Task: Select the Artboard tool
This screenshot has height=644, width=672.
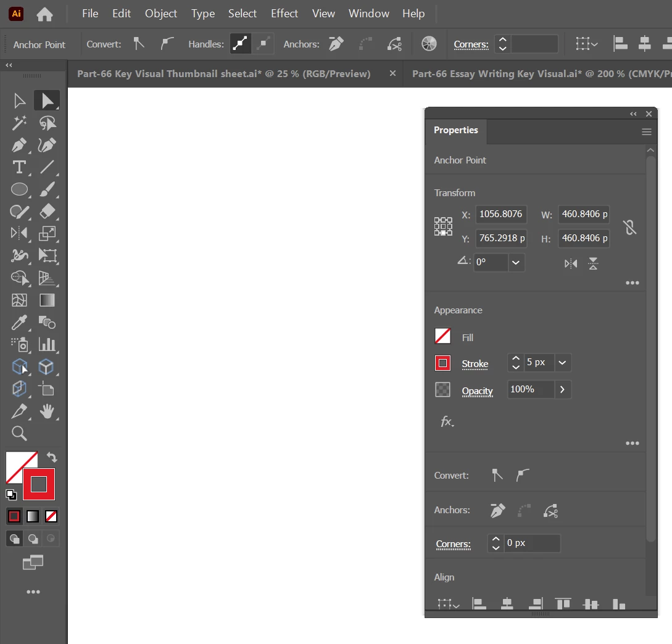Action: coord(47,389)
